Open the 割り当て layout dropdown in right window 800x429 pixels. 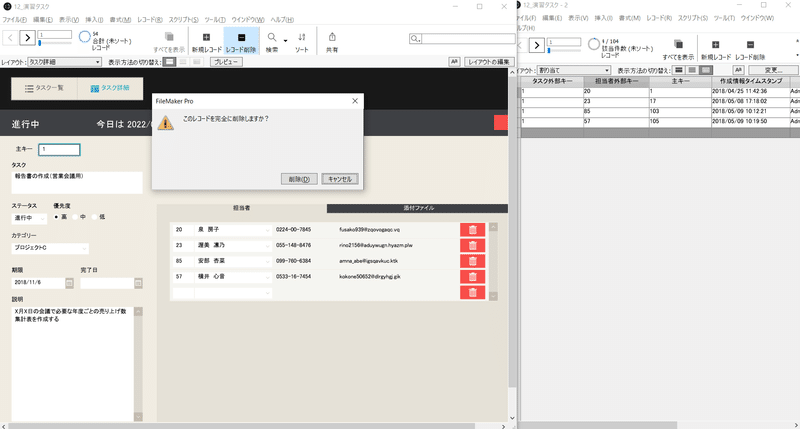pos(573,70)
